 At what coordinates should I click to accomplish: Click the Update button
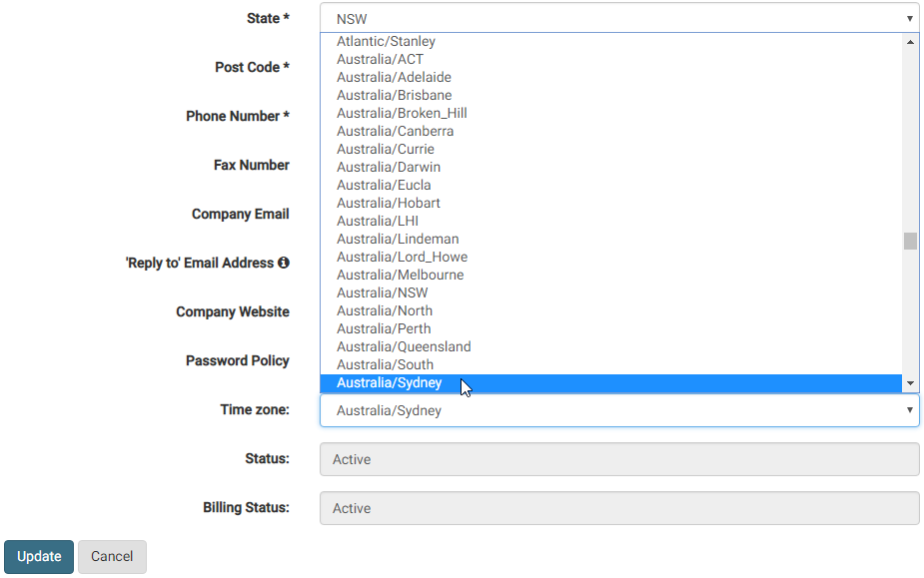point(39,557)
